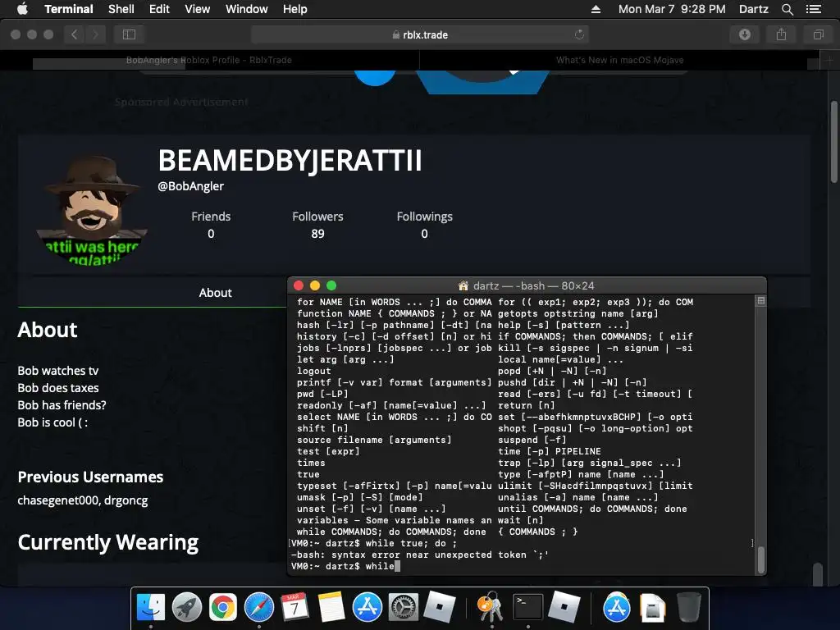Open Google Chrome from the Dock
This screenshot has height=630, width=840.
[223, 608]
